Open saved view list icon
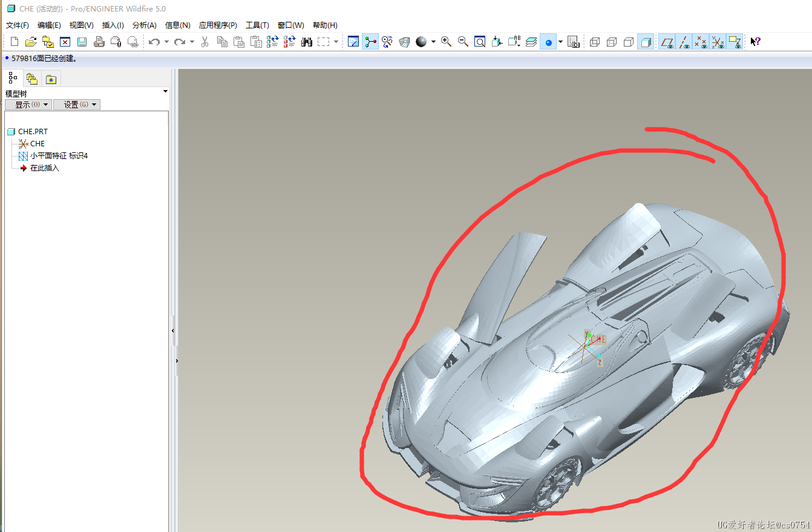The height and width of the screenshot is (532, 812). click(x=514, y=42)
